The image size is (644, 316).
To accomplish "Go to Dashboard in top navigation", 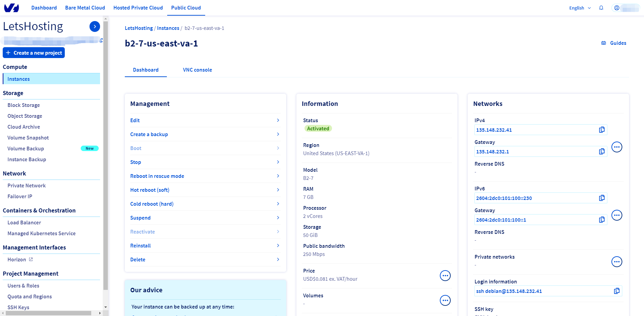I will click(44, 8).
